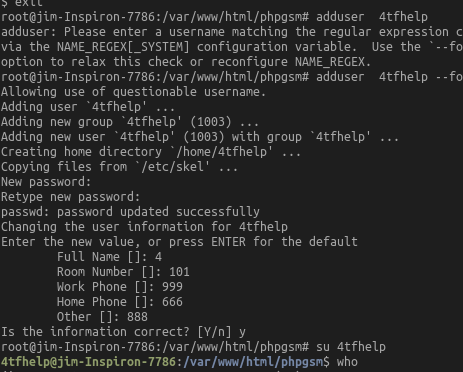The image size is (463, 372).
Task: Click the 'Retype new password:' line
Action: tap(71, 197)
